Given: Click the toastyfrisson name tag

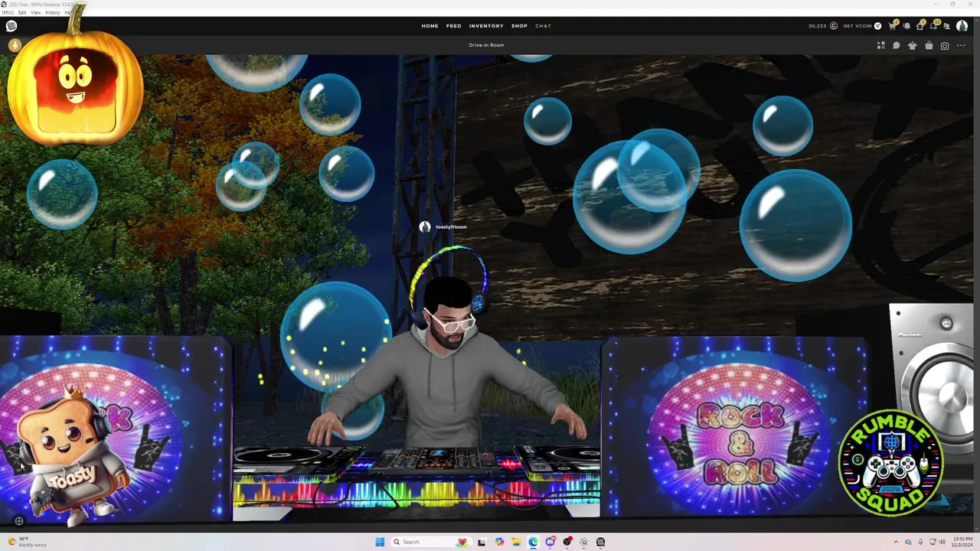Looking at the screenshot, I should click(451, 227).
